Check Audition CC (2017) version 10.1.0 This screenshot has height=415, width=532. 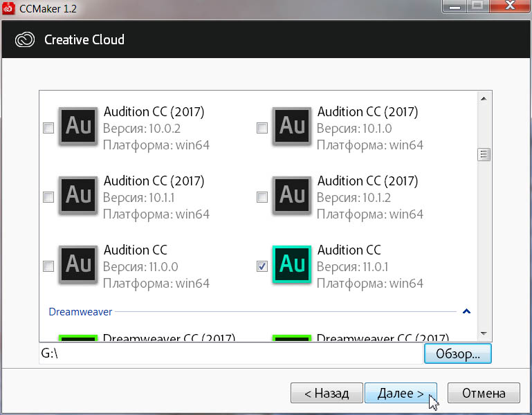262,128
